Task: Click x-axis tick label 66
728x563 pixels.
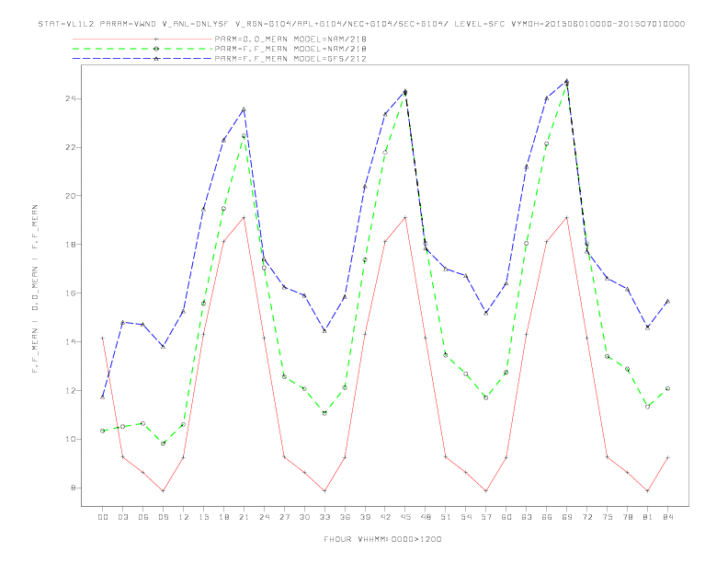Action: click(x=547, y=517)
